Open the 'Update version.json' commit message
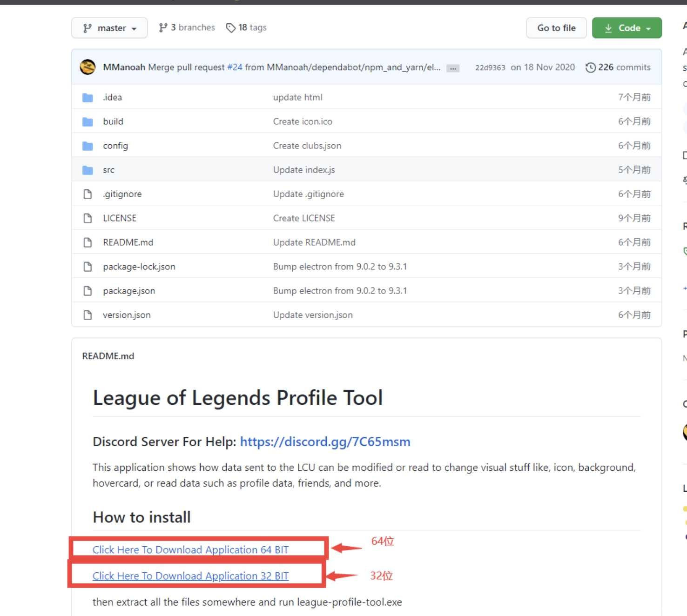The height and width of the screenshot is (616, 687). 313,315
